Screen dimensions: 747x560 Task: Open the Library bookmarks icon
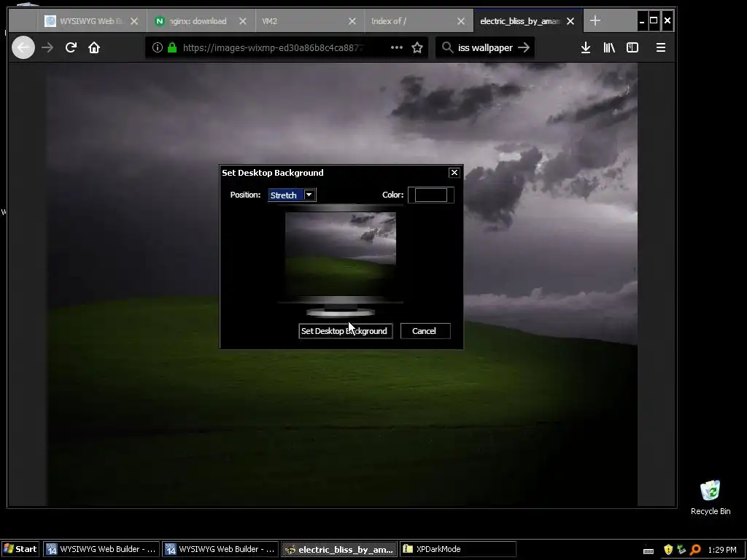click(609, 47)
